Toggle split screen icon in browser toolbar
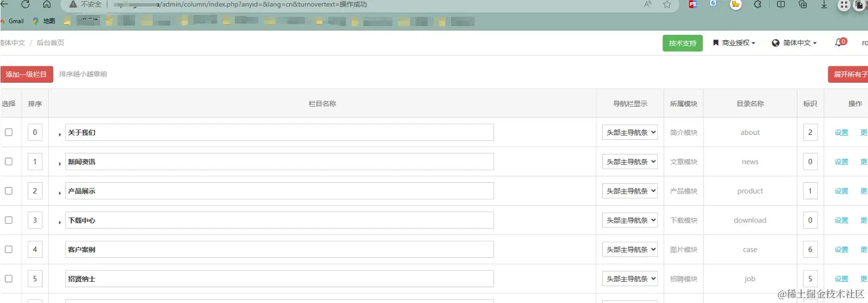This screenshot has width=868, height=303. (x=781, y=4)
